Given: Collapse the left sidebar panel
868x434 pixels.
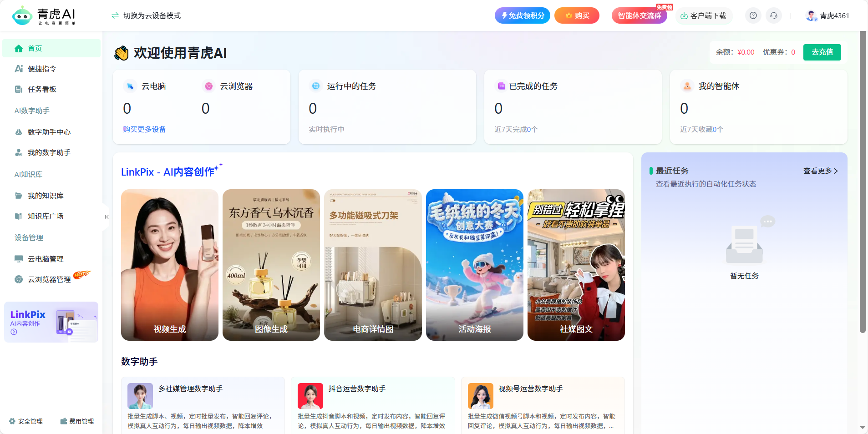Looking at the screenshot, I should tap(107, 217).
